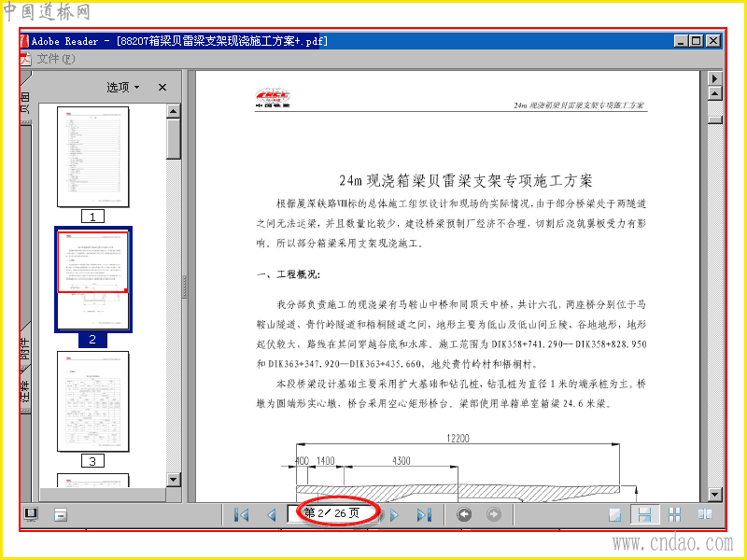Go to the next page
The image size is (747, 560).
pos(394,515)
